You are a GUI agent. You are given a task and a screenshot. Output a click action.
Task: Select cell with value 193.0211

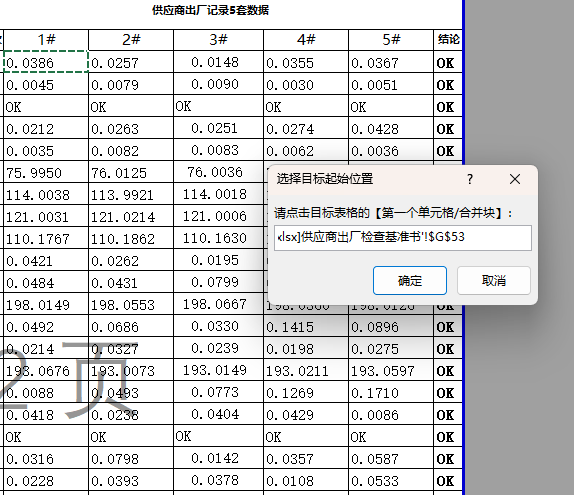pyautogui.click(x=306, y=370)
